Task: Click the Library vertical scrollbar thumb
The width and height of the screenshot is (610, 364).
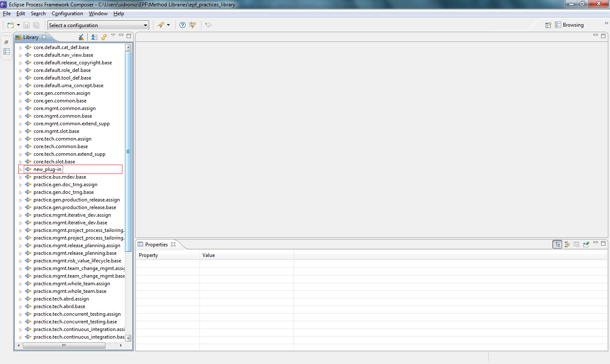Action: click(x=128, y=151)
